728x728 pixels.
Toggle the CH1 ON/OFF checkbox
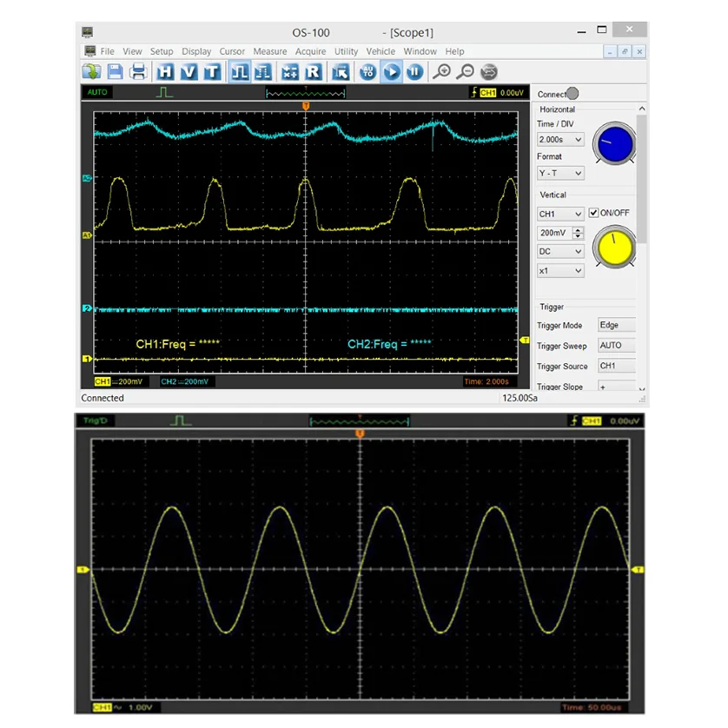593,213
